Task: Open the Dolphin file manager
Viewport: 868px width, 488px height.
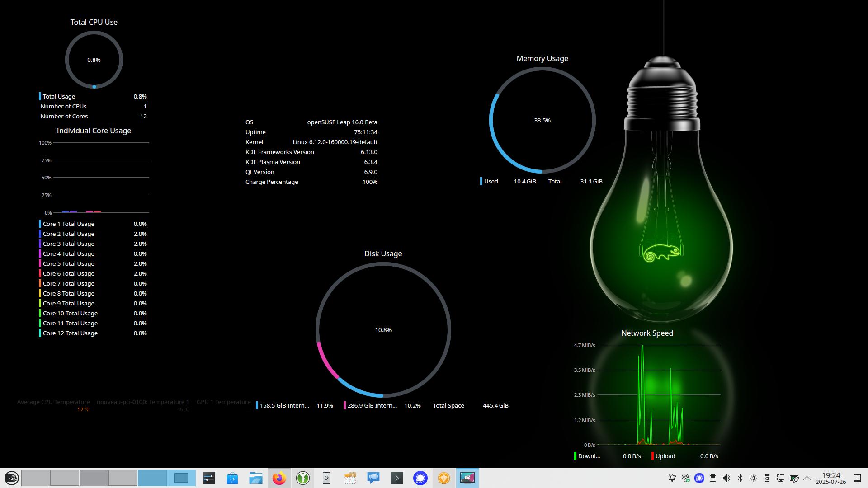Action: [x=256, y=478]
